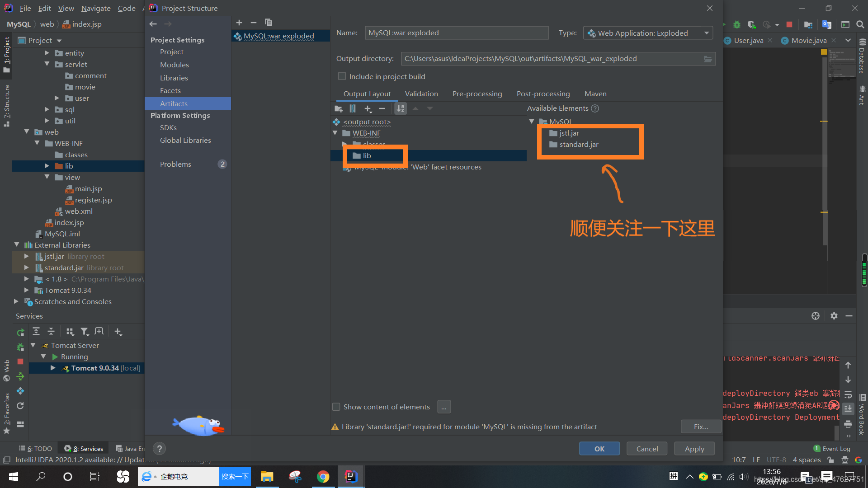This screenshot has width=868, height=488.
Task: Click the Translate plugin icon in the toolbar
Action: tap(827, 24)
